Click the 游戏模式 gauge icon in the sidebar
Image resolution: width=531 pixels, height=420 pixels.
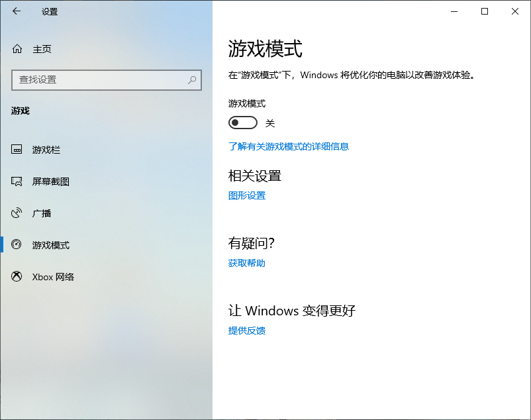17,245
